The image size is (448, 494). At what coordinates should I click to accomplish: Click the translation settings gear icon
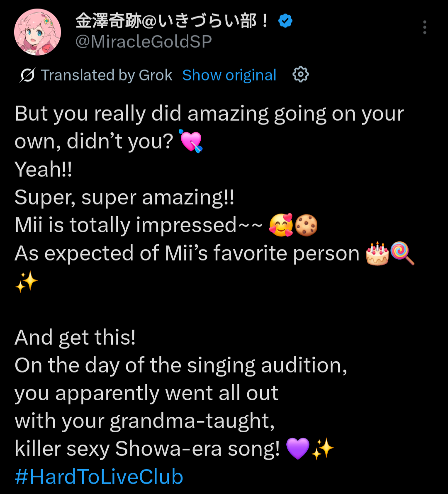pos(301,75)
